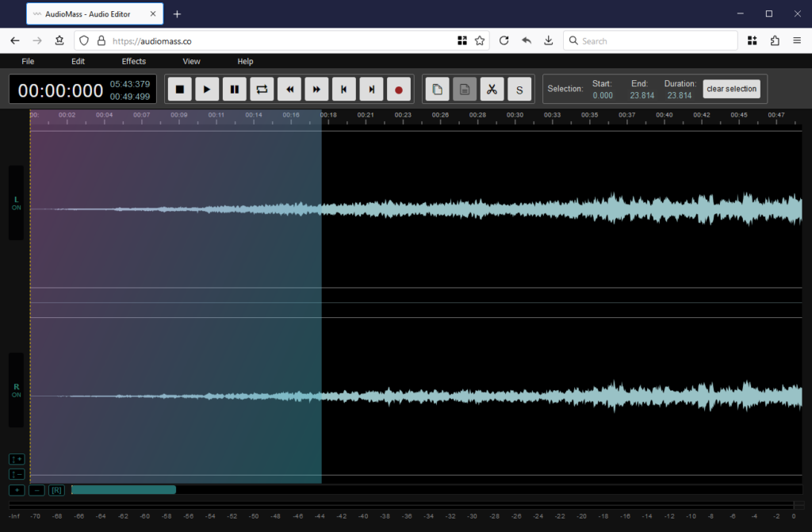Open the Edit menu
812x532 pixels.
[x=79, y=61]
